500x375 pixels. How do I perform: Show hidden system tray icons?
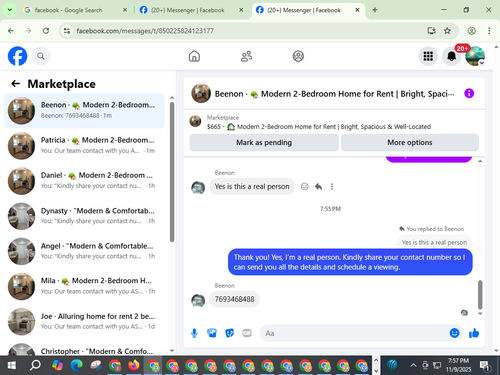pos(413,366)
